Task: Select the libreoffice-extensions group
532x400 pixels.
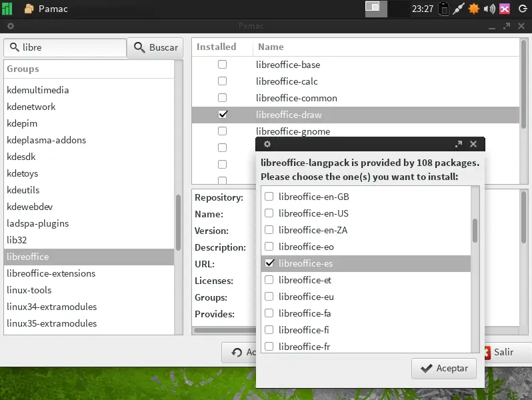Action: point(89,273)
